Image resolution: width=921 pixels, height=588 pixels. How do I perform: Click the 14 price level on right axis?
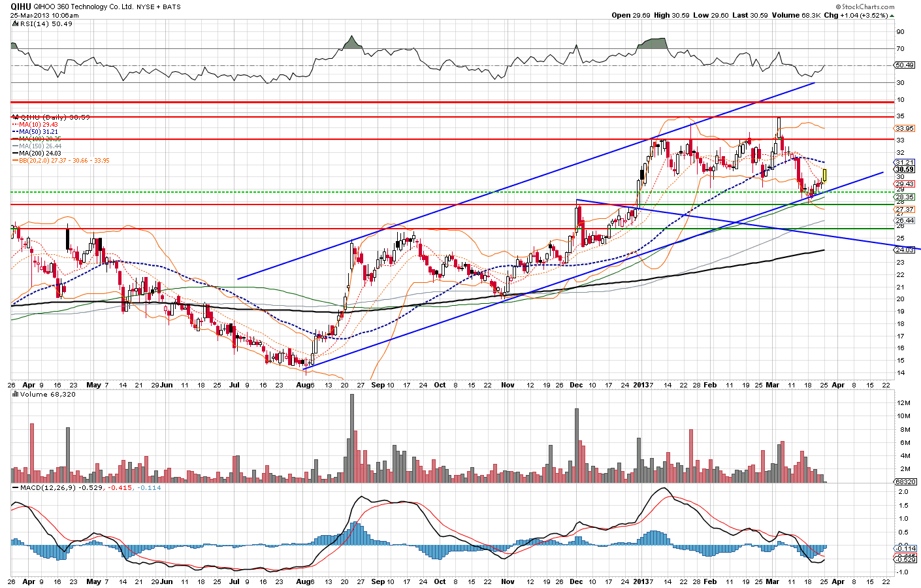point(901,373)
